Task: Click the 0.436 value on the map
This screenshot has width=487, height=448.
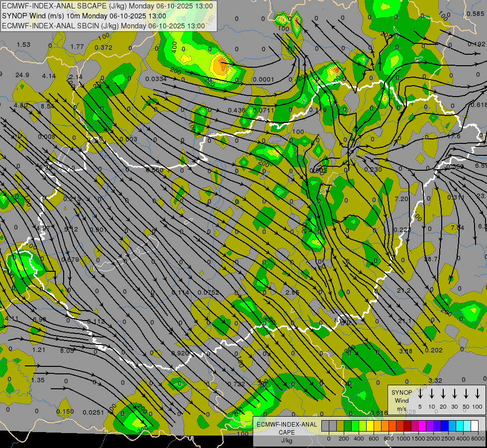Action: [237, 110]
